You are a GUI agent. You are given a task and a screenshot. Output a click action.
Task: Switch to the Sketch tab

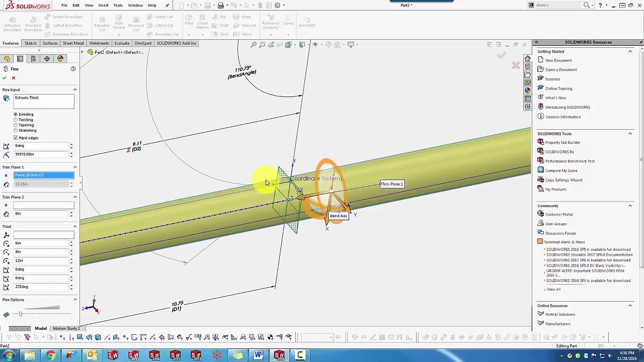[x=31, y=43]
